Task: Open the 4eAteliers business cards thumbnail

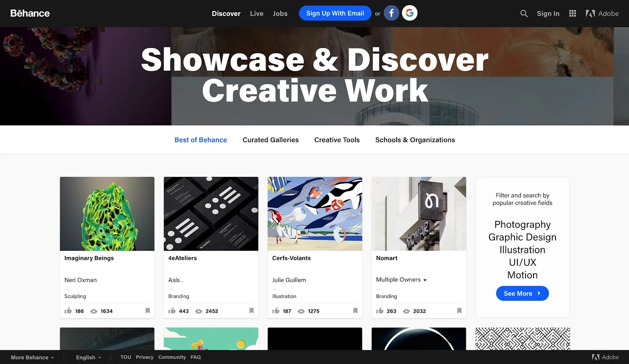Action: click(x=211, y=213)
